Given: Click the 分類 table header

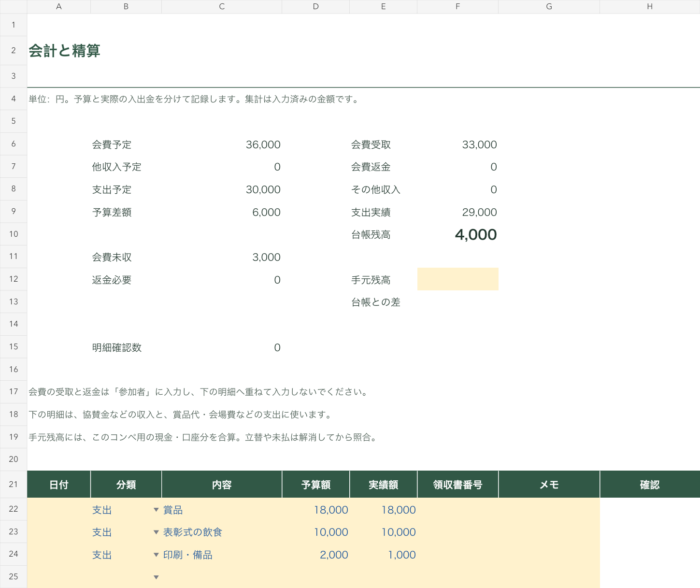Looking at the screenshot, I should (x=126, y=485).
